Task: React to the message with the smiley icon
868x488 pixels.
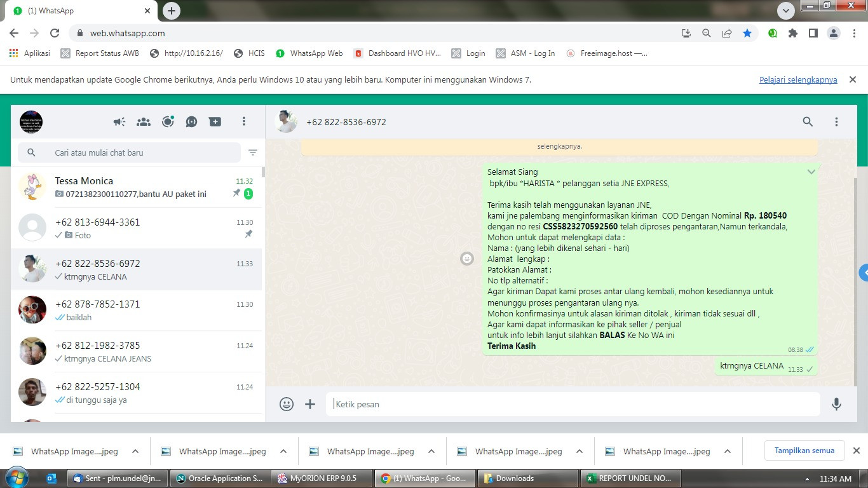Action: (x=467, y=259)
